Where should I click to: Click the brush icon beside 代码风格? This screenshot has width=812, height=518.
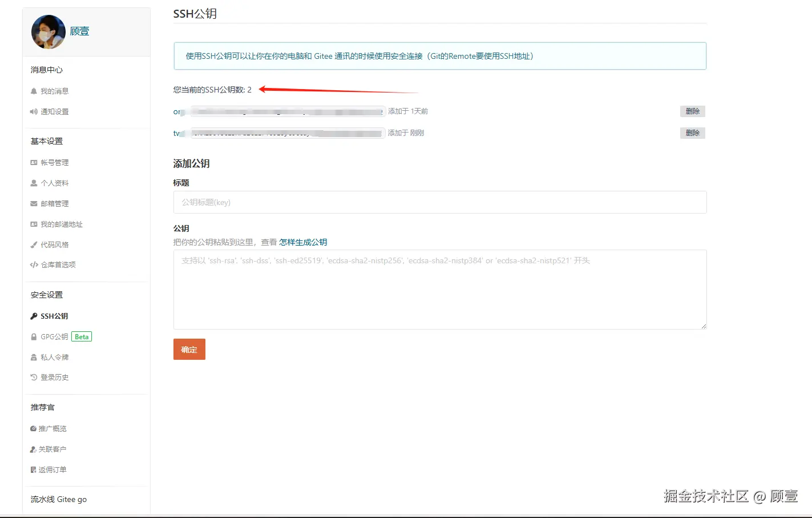click(34, 245)
